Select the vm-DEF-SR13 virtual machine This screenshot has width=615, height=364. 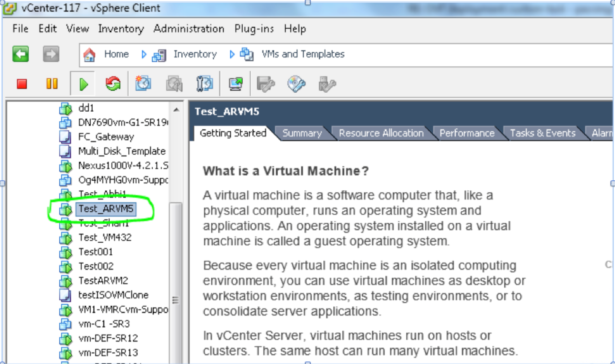(108, 353)
